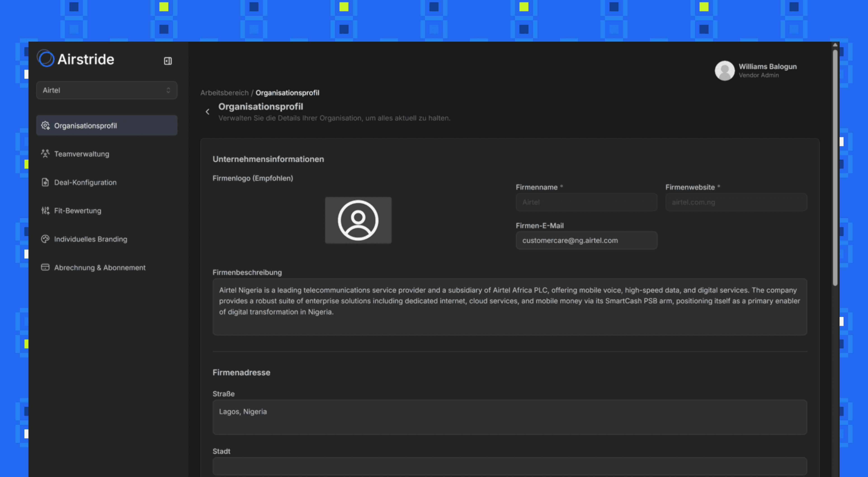The image size is (868, 477).
Task: Open the Fit-Bewertung sliders icon
Action: coord(45,210)
